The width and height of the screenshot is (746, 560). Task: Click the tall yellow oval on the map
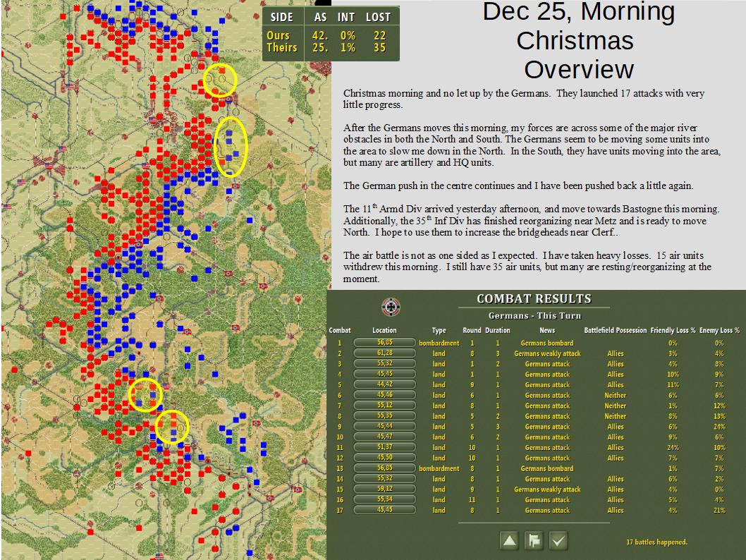[231, 147]
